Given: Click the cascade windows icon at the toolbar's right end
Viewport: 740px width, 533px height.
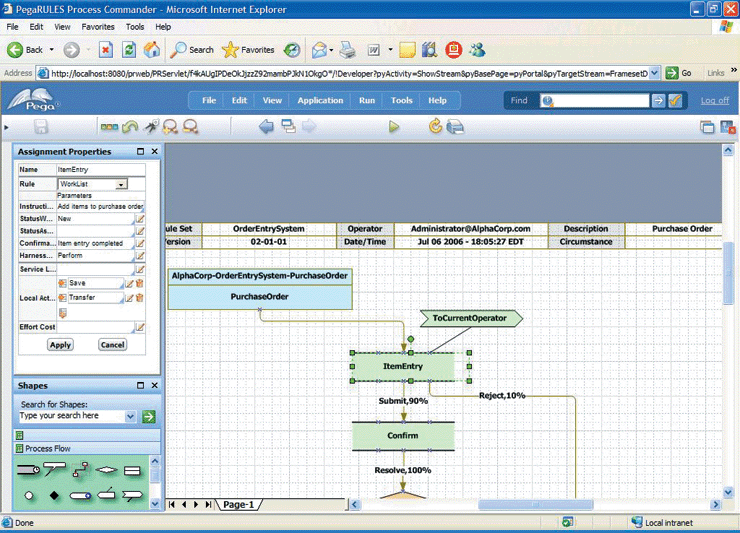Looking at the screenshot, I should [707, 127].
